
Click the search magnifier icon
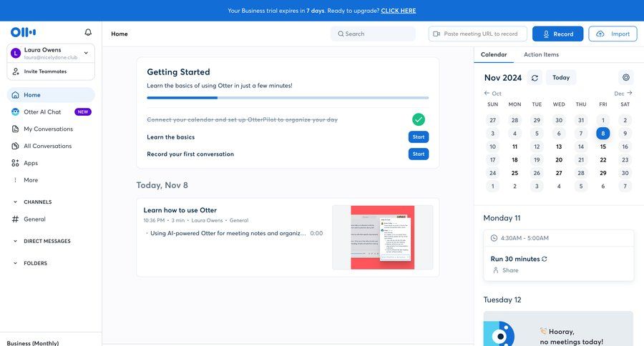coord(341,34)
